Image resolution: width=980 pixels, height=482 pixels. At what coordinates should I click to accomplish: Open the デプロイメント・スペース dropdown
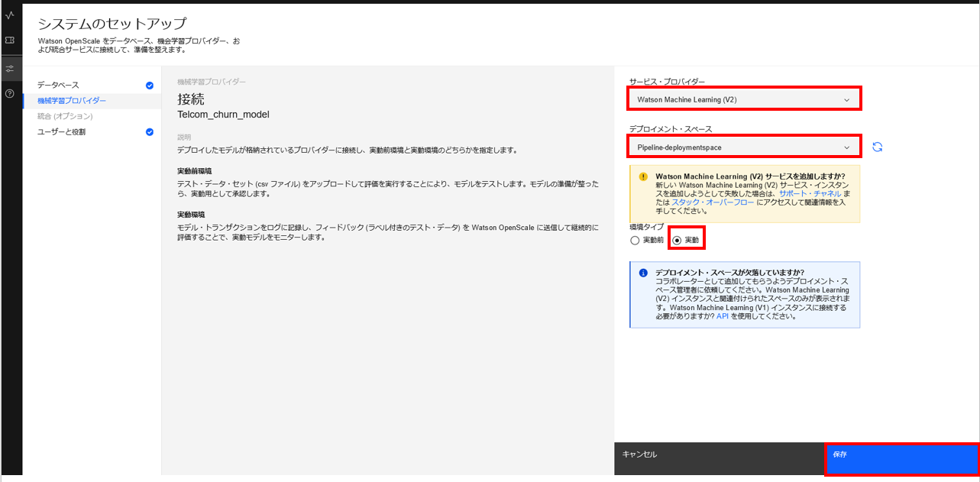point(744,147)
